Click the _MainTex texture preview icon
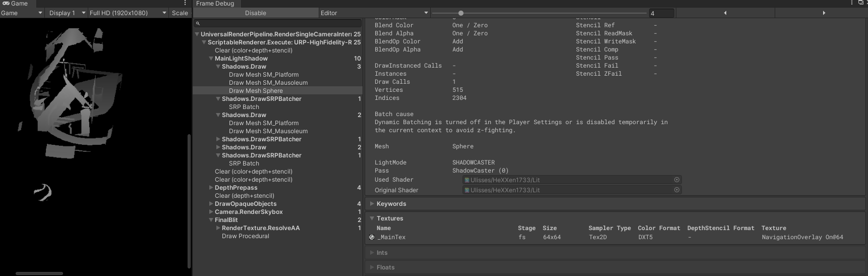Viewport: 868px width, 276px height. [x=372, y=237]
